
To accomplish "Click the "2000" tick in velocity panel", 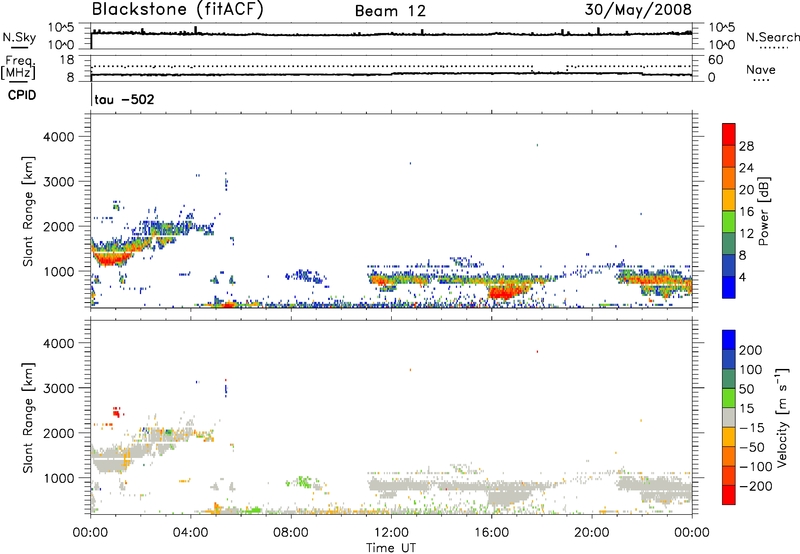I will pos(59,433).
